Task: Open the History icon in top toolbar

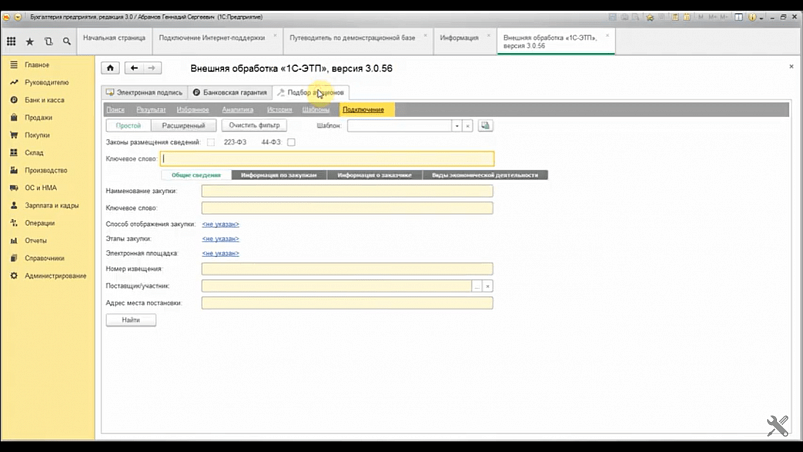Action: pos(48,41)
